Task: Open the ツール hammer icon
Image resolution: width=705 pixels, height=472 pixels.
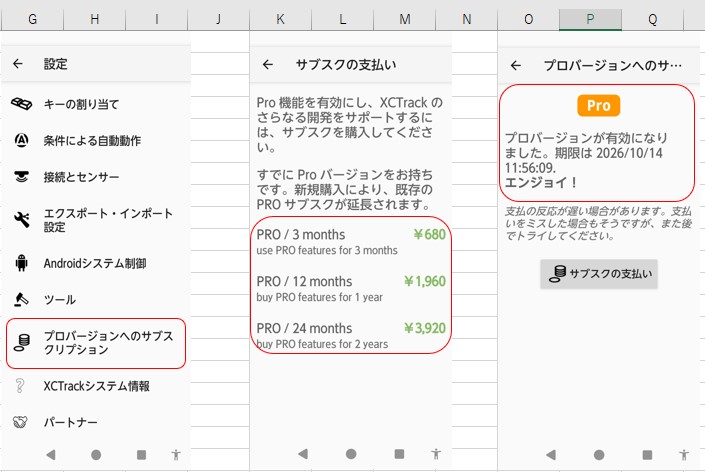Action: [21, 299]
